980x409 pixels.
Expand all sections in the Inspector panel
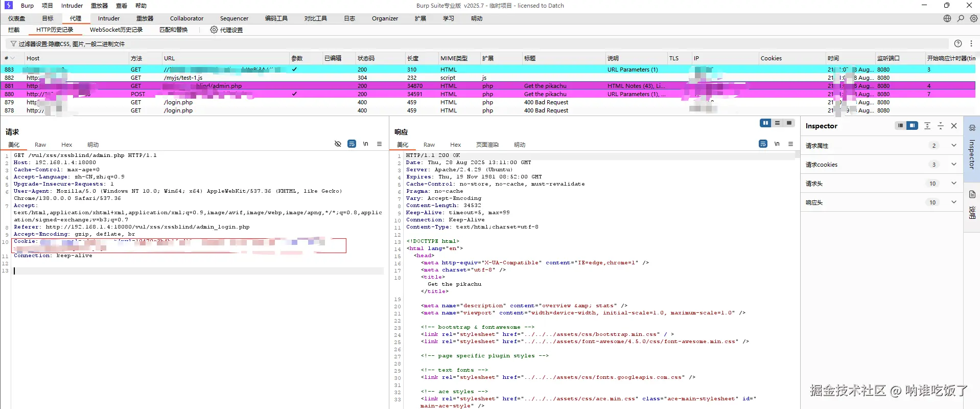pyautogui.click(x=927, y=126)
